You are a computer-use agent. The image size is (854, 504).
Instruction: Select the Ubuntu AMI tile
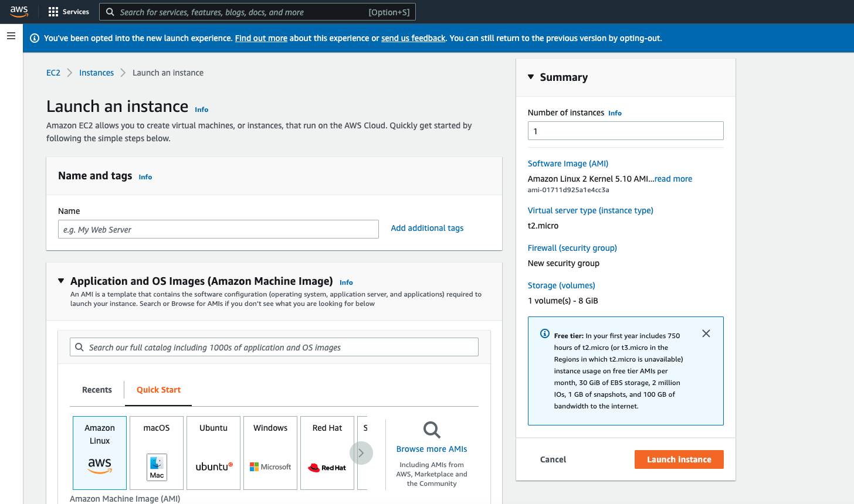coord(213,453)
